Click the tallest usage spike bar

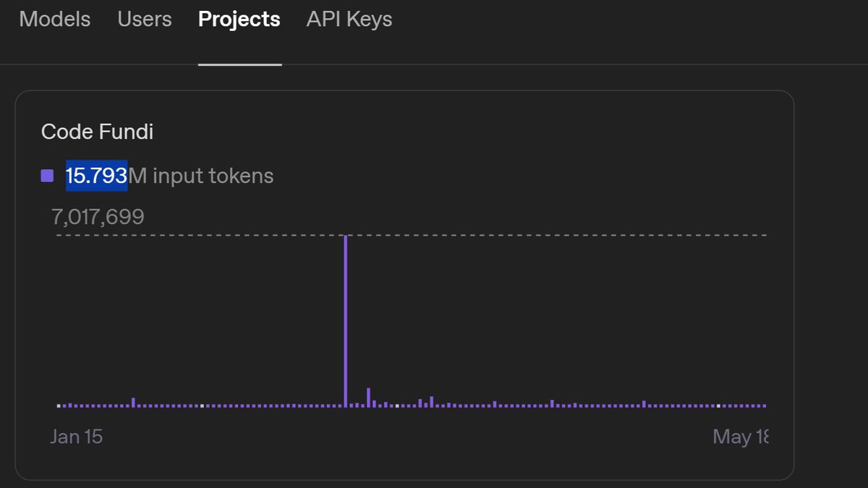346,318
